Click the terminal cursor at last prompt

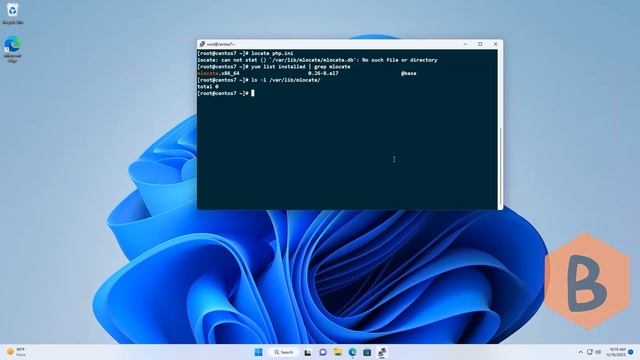tap(253, 93)
